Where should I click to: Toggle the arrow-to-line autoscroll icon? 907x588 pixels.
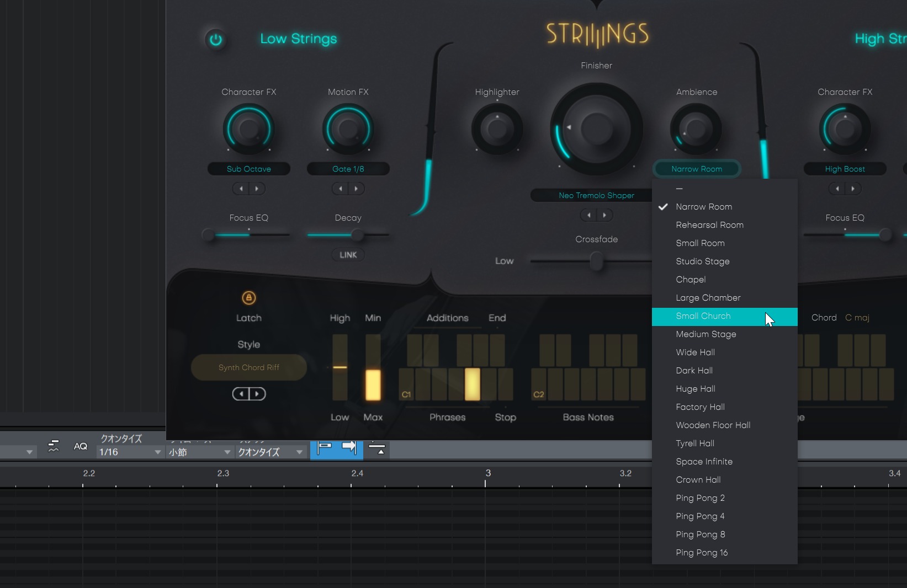pyautogui.click(x=349, y=447)
